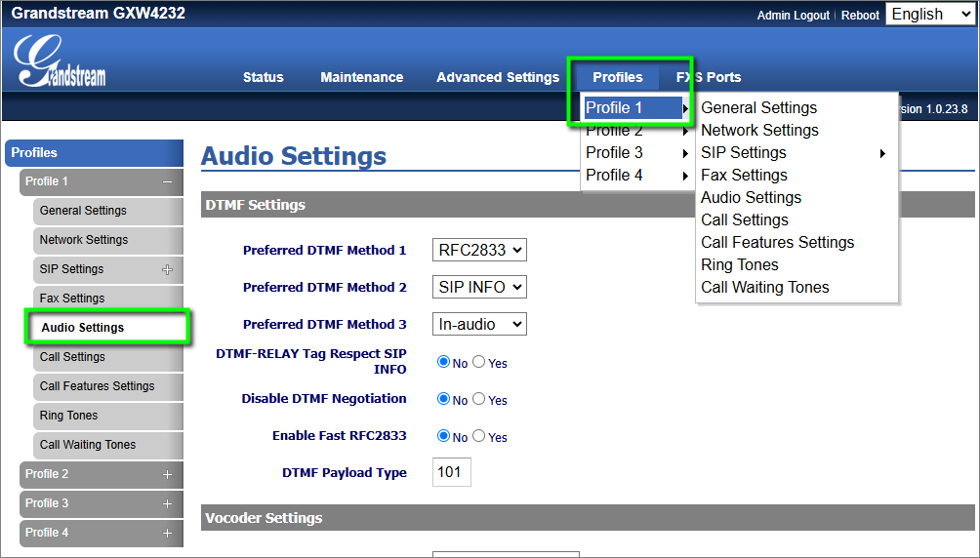This screenshot has height=558, width=980.
Task: Select Yes for Enable Fast RFC2833
Action: [x=478, y=436]
